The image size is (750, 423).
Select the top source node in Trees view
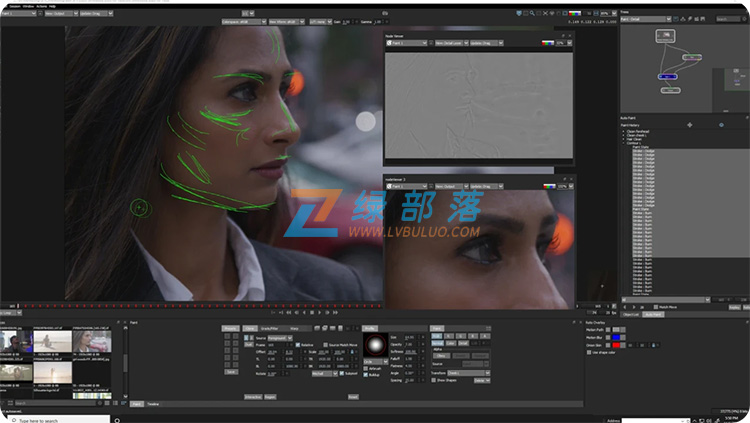(665, 35)
